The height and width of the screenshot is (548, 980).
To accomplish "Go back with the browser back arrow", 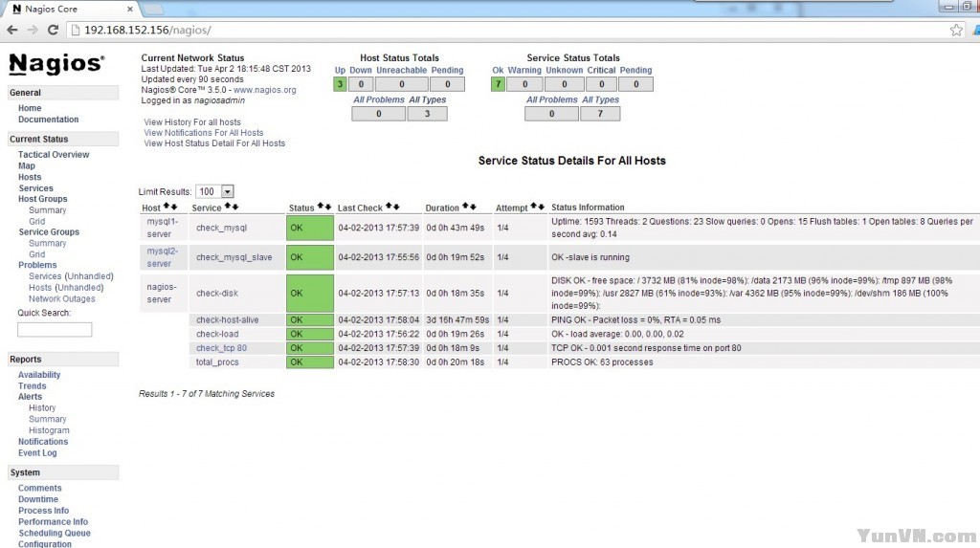I will click(12, 30).
